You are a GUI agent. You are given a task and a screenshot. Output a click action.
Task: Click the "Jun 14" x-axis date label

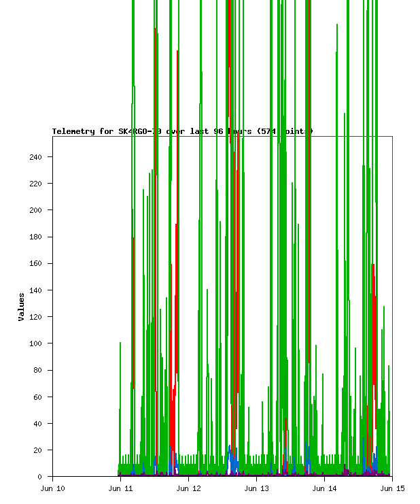tap(324, 488)
